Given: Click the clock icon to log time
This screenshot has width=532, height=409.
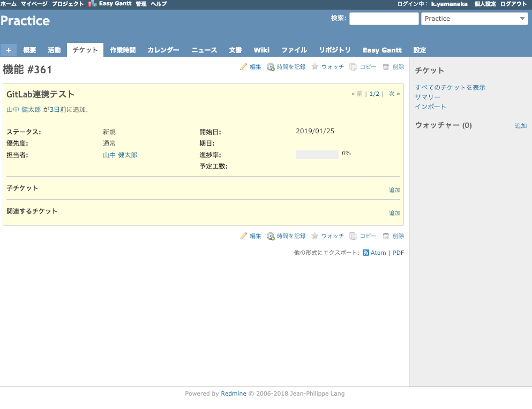Looking at the screenshot, I should [x=271, y=67].
